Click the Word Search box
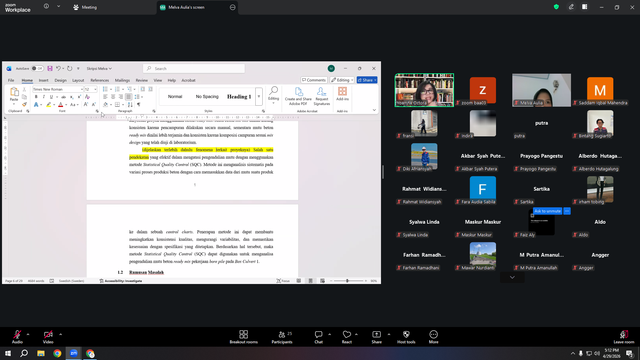This screenshot has width=640, height=360. [x=194, y=69]
